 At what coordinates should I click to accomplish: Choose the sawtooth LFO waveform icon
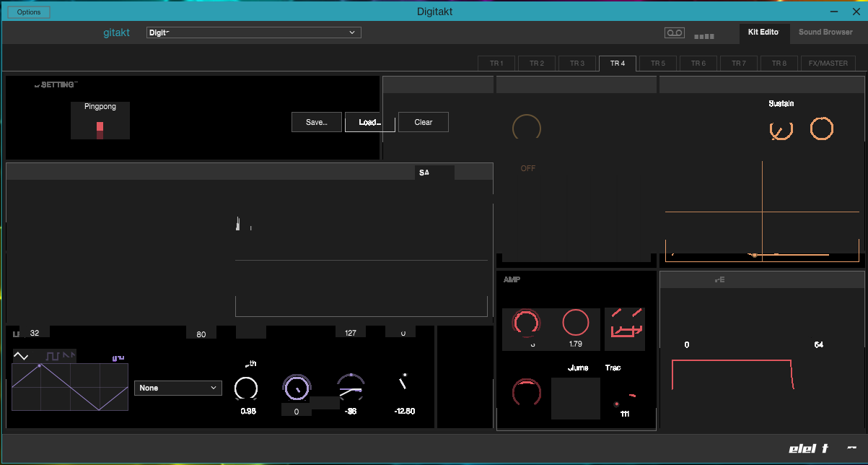coord(69,355)
